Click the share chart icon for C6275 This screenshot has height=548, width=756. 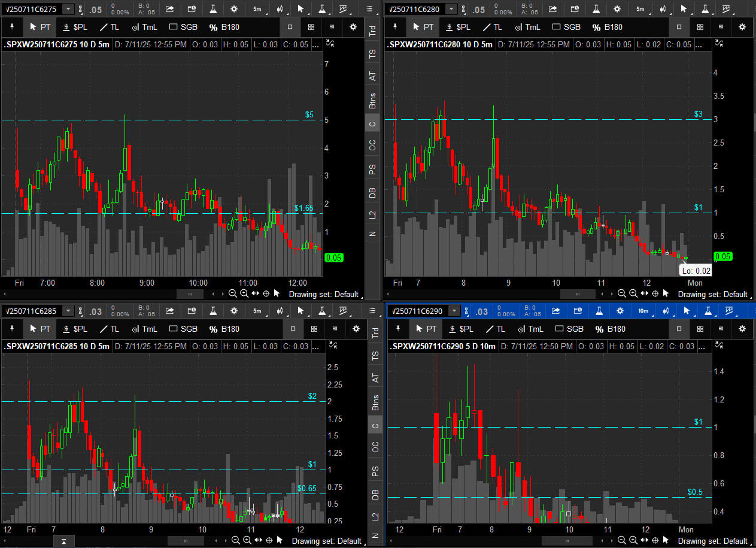[170, 9]
